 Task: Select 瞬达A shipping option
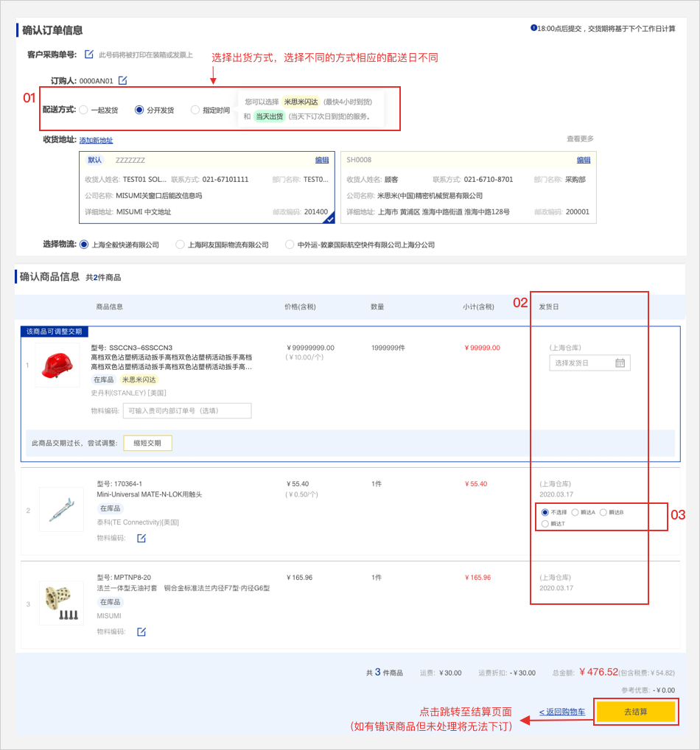click(x=575, y=512)
